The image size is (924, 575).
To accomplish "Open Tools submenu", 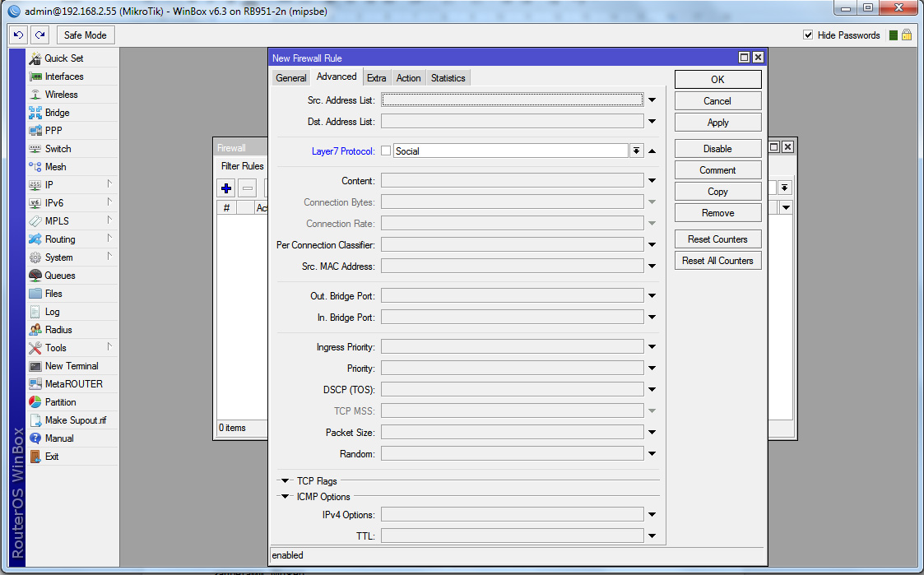I will pos(72,348).
